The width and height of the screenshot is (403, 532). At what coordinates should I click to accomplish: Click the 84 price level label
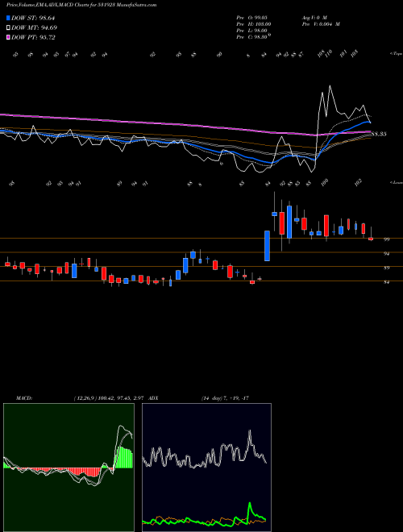[386, 282]
